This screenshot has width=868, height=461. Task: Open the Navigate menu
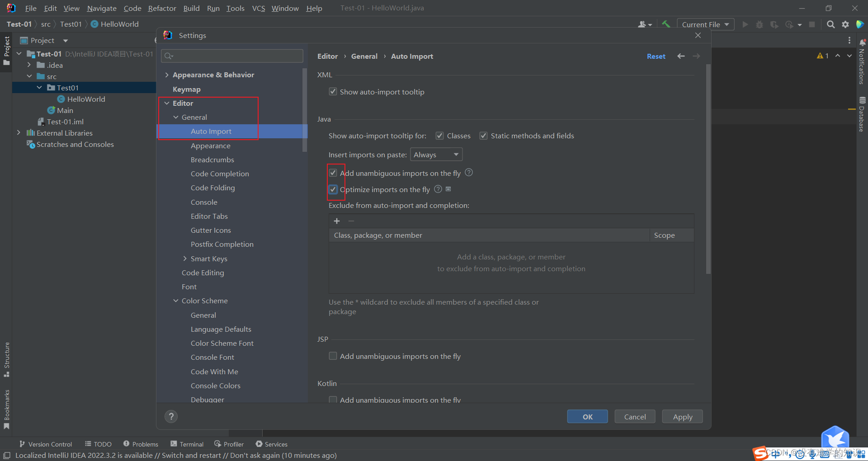tap(102, 8)
